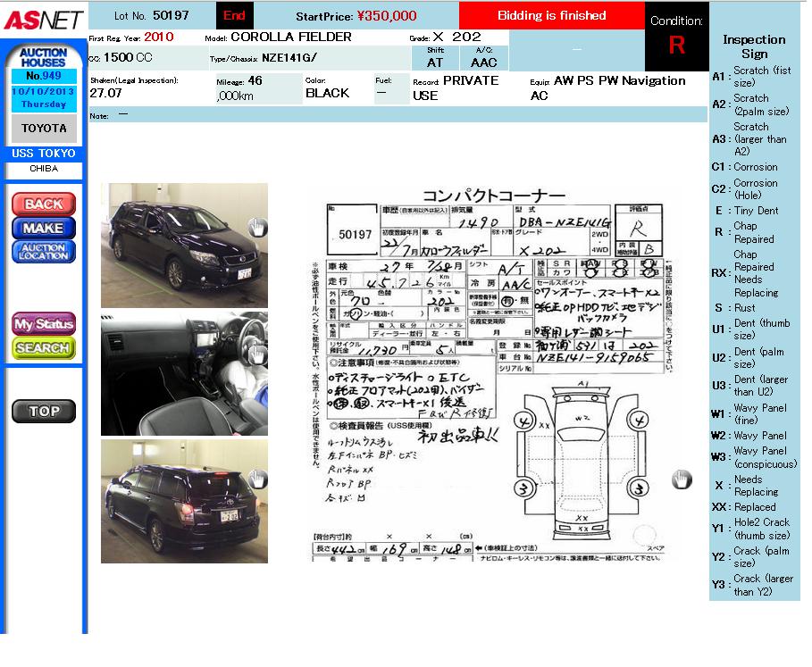The width and height of the screenshot is (812, 667).
Task: Click the Condition R grade box
Action: pos(676,45)
